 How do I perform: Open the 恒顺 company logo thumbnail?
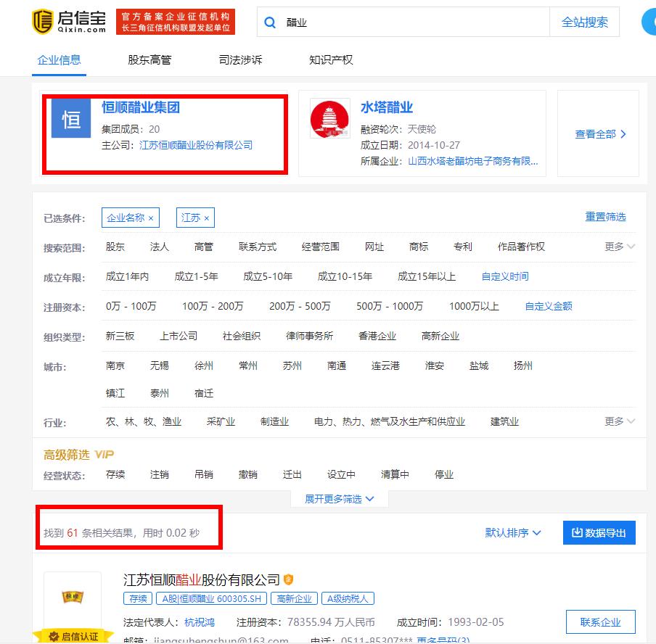[x=73, y=597]
